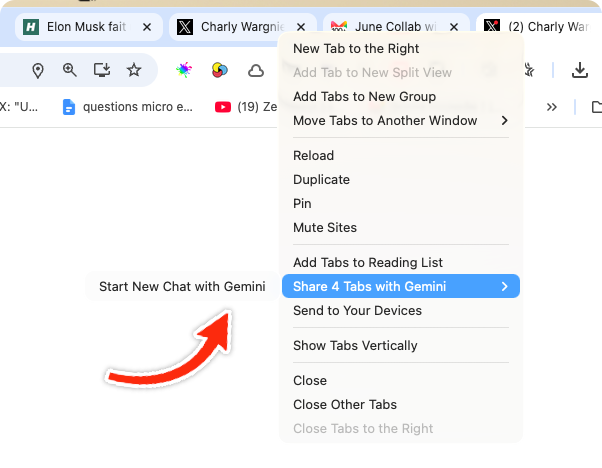Open the all bookmarks folder icon

[x=597, y=107]
